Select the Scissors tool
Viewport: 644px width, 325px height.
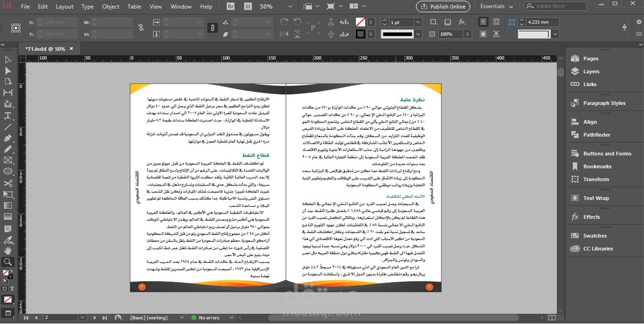(x=7, y=183)
